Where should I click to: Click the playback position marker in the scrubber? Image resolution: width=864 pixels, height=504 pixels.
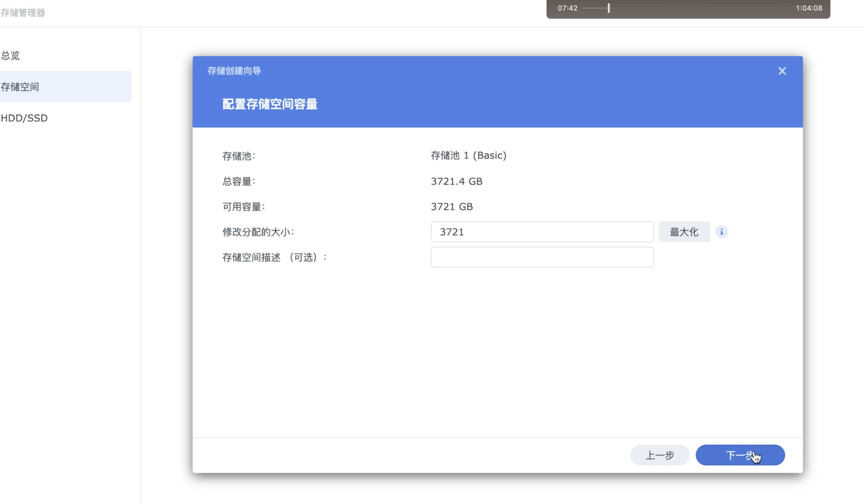point(608,8)
